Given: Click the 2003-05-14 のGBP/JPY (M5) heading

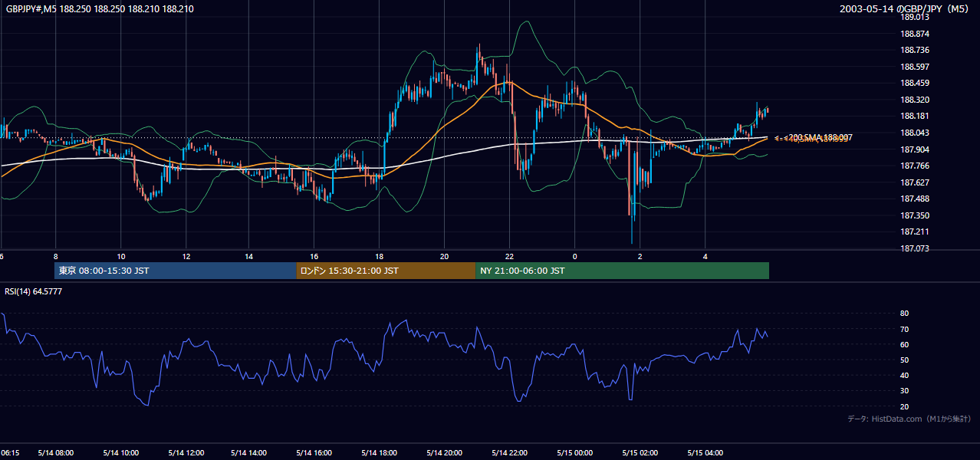Looking at the screenshot, I should tap(906, 8).
